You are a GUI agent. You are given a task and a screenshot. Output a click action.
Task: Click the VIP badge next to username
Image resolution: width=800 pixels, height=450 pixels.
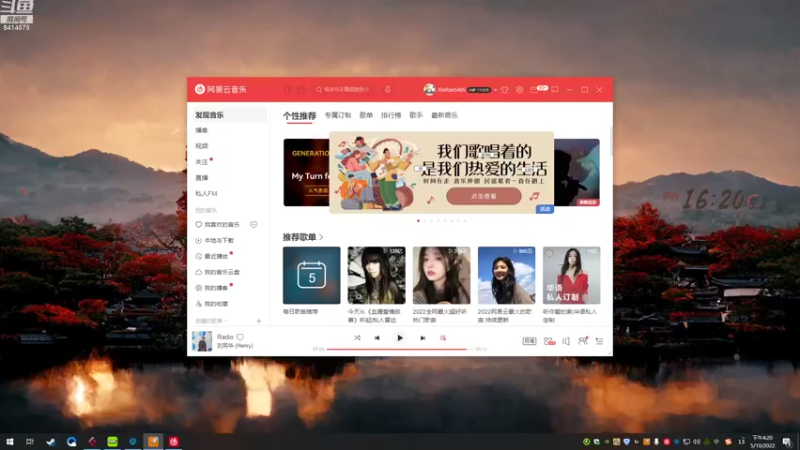pos(479,90)
